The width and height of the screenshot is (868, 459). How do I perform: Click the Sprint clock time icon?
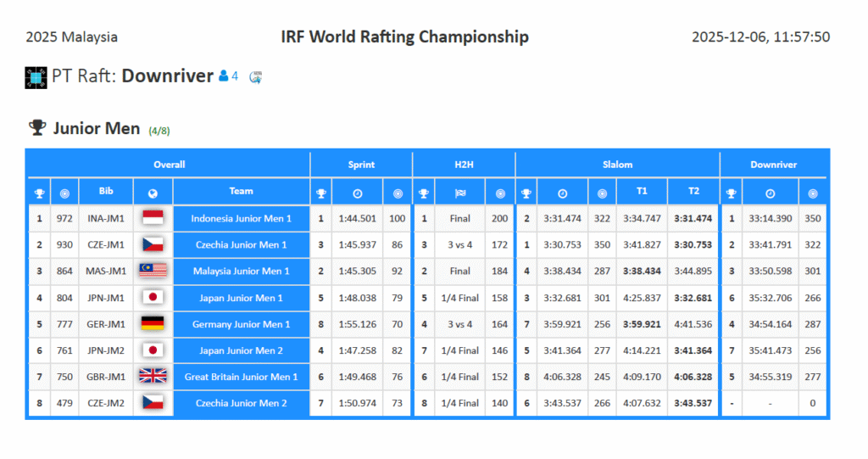[x=357, y=193]
